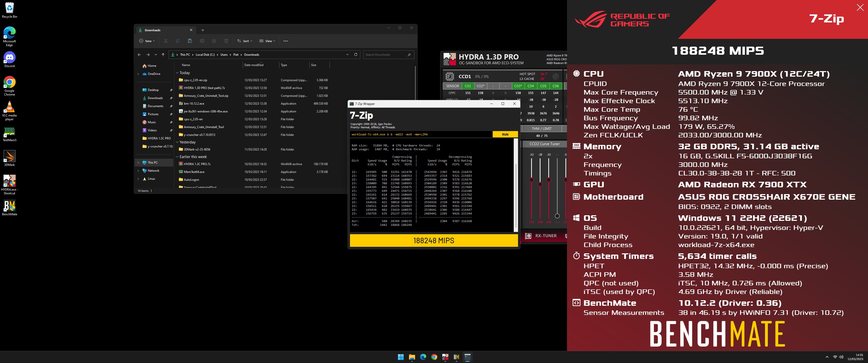Click Users in address breadcrumb
The image size is (868, 363).
pos(224,54)
